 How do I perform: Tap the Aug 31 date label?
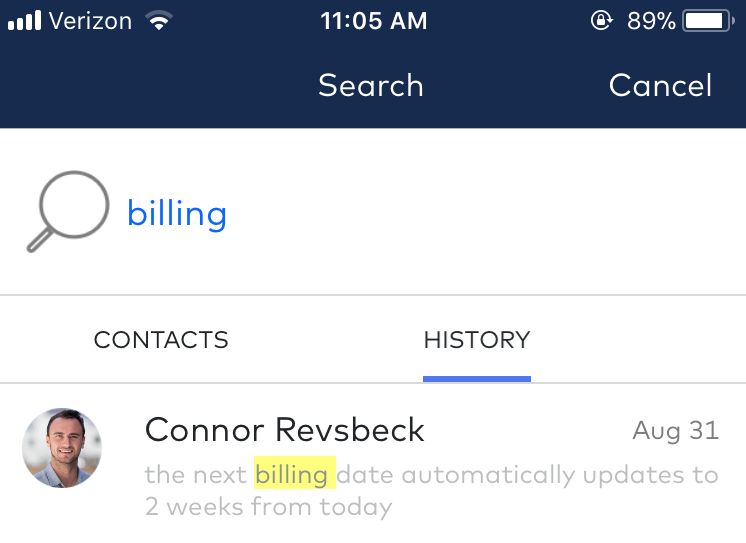click(x=675, y=431)
